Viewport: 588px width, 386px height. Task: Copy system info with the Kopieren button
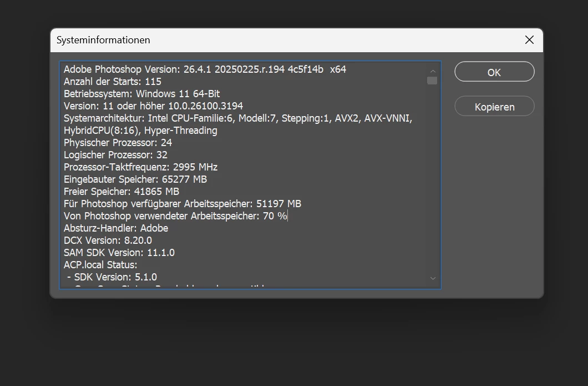pos(494,106)
